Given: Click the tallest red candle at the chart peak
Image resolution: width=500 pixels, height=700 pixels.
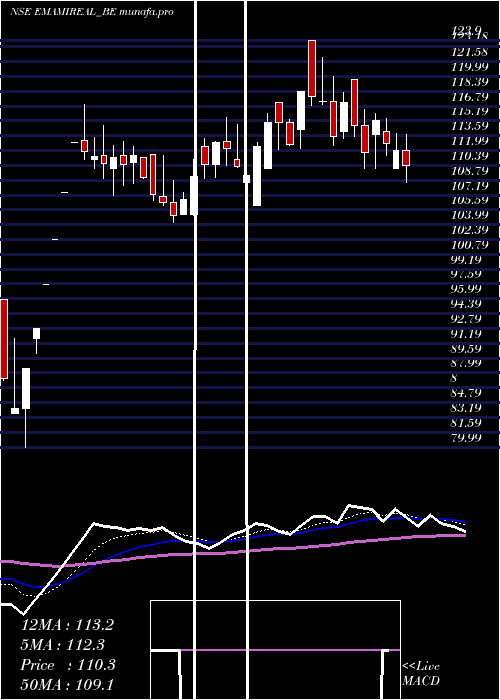Looking at the screenshot, I should tap(312, 68).
